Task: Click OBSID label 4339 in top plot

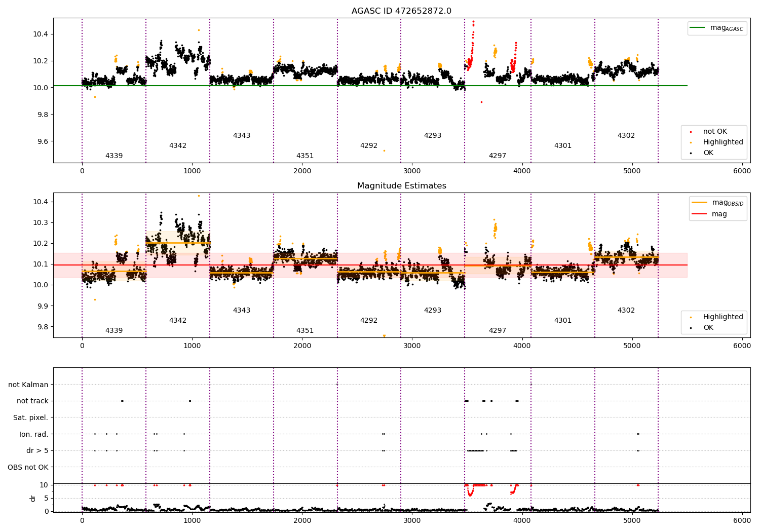Action: pos(114,156)
